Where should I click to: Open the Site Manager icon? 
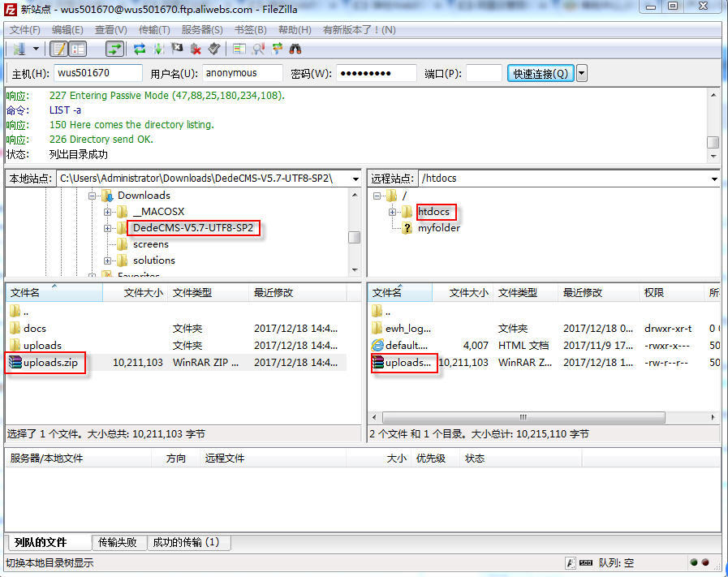[19, 49]
